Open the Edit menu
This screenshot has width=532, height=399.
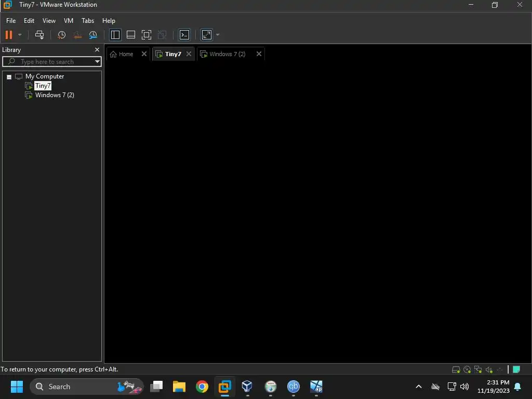click(x=29, y=21)
